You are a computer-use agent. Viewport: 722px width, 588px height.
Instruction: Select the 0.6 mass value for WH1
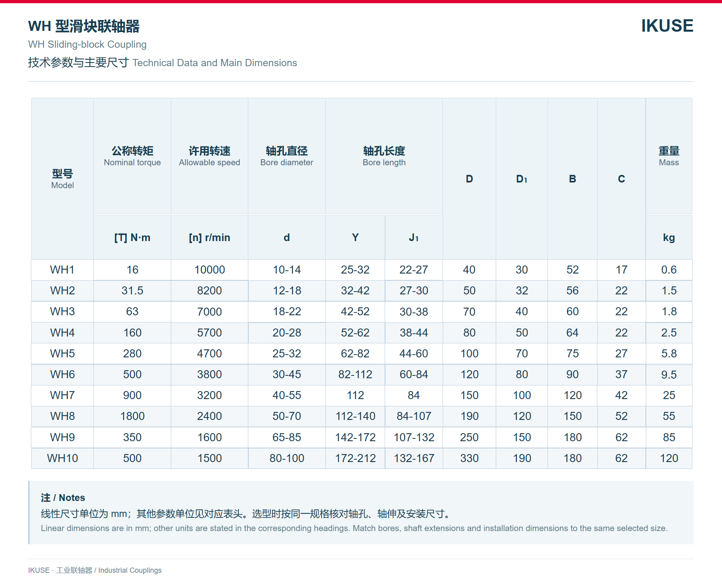[669, 270]
